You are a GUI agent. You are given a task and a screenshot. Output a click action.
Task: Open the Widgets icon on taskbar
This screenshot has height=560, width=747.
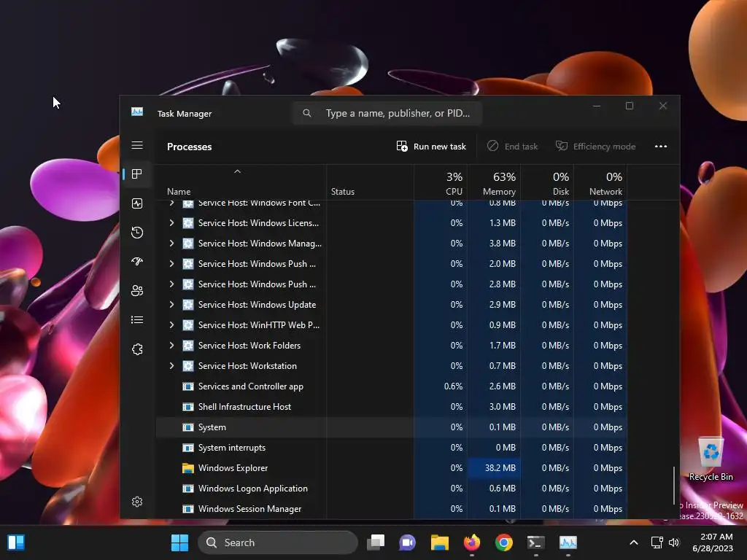(16, 542)
